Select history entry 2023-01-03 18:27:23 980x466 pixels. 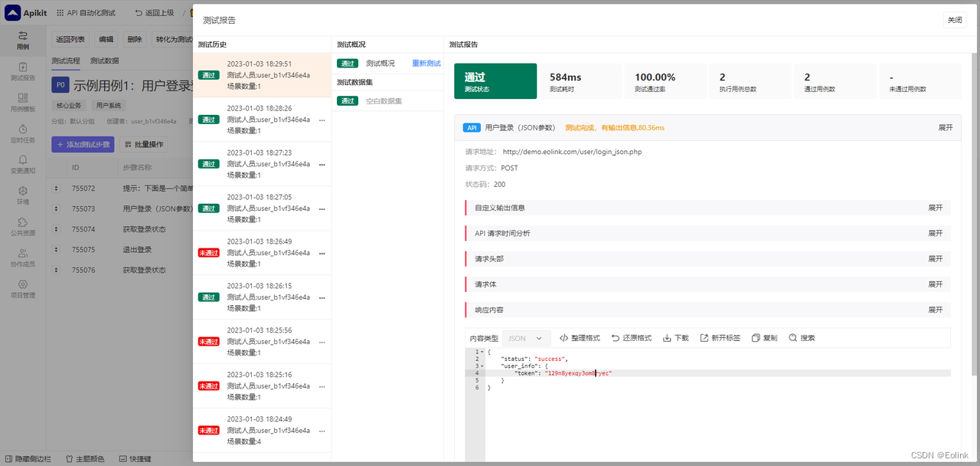tap(262, 164)
